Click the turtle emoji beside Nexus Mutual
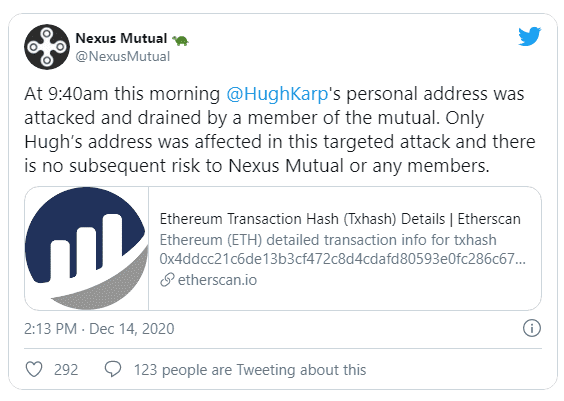The width and height of the screenshot is (564, 401). [x=180, y=40]
